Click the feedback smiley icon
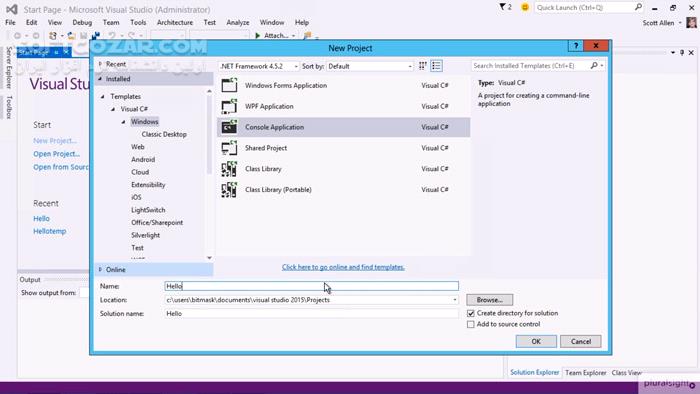Viewport: 700px width, 394px height. coord(525,7)
